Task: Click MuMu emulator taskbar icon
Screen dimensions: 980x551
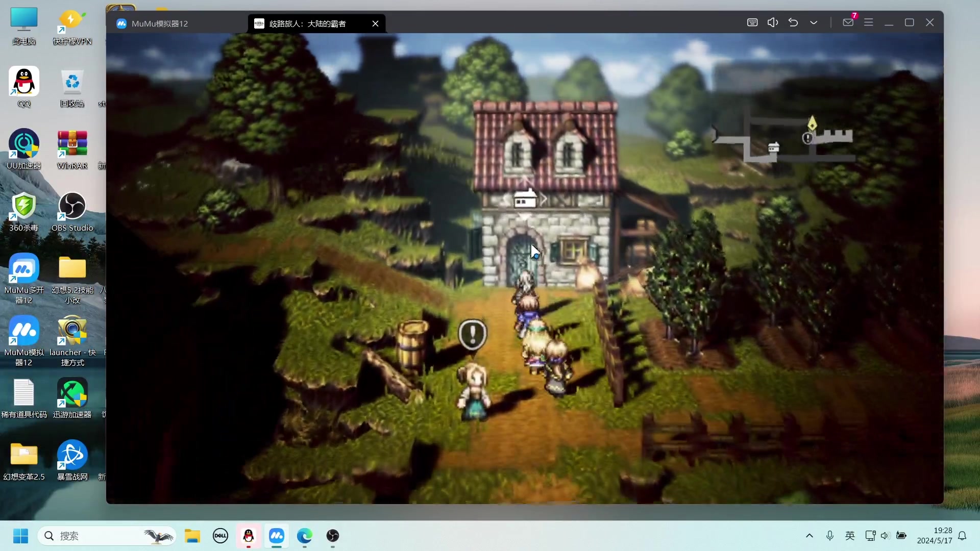Action: click(x=277, y=536)
